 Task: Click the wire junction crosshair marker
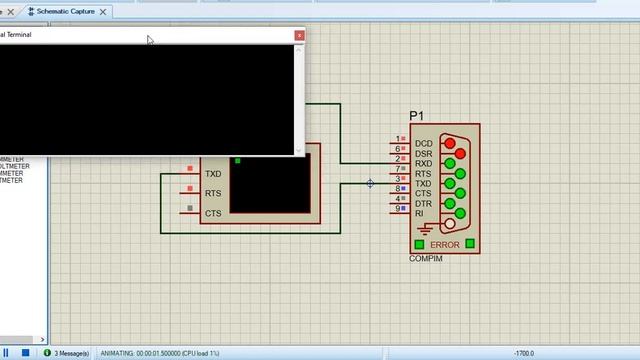[x=370, y=184]
